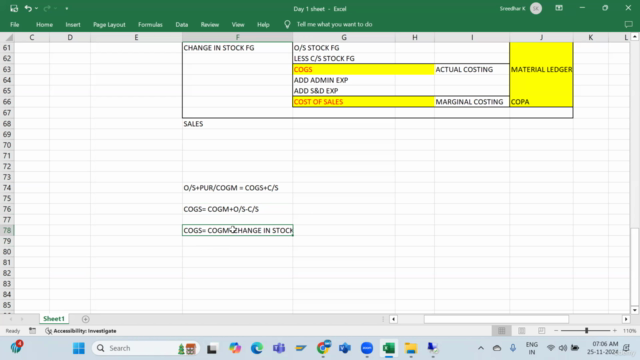Image resolution: width=640 pixels, height=360 pixels.
Task: Click the vertical scroll down arrow
Action: coord(635,310)
